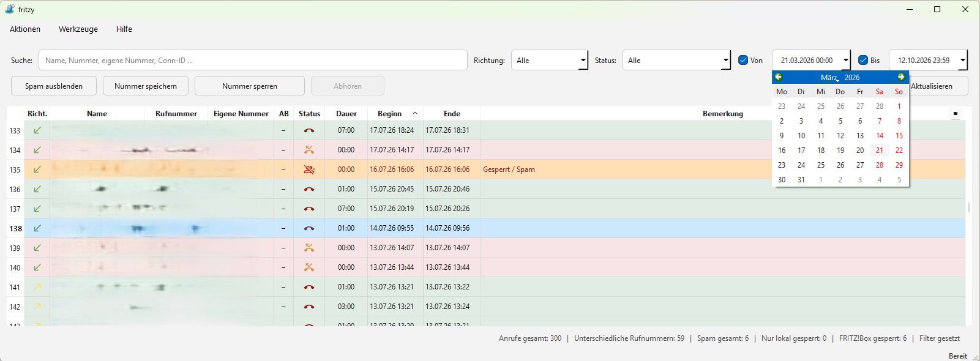Image resolution: width=980 pixels, height=361 pixels.
Task: Go to next month in calendar
Action: (901, 77)
